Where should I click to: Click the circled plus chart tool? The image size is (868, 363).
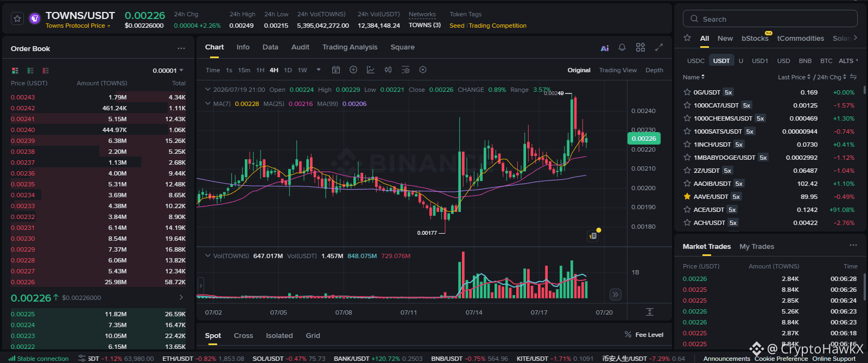point(353,70)
